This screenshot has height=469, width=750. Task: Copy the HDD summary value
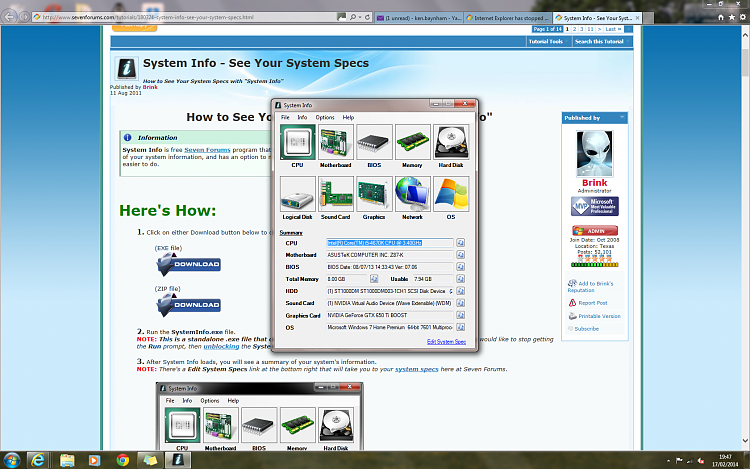(460, 291)
